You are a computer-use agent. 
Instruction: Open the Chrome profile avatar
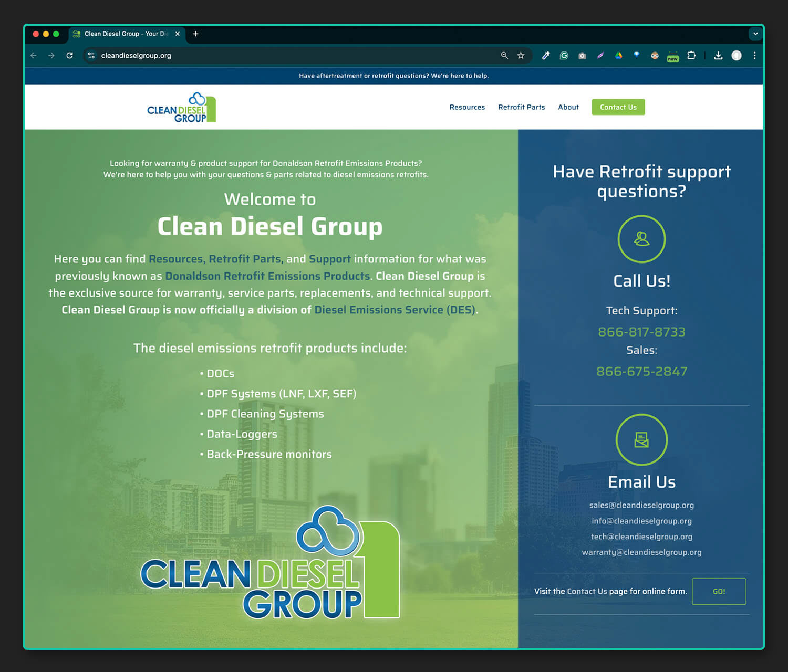(x=737, y=55)
